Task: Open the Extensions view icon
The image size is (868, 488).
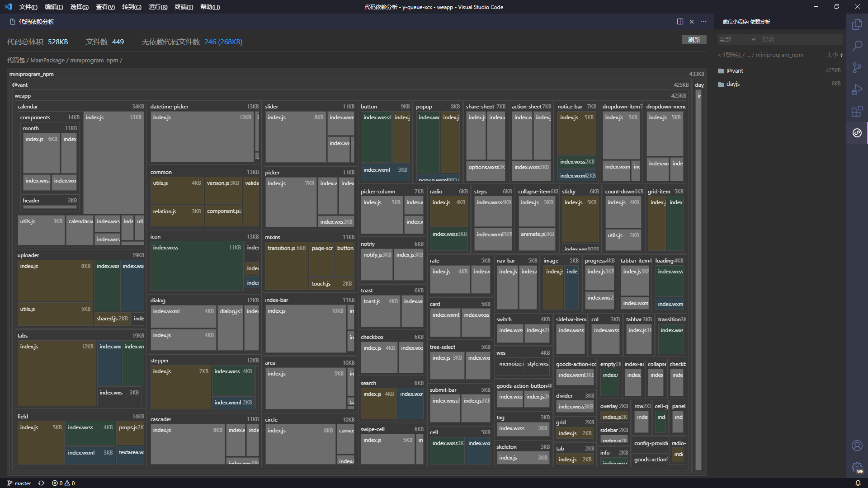Action: tap(857, 111)
